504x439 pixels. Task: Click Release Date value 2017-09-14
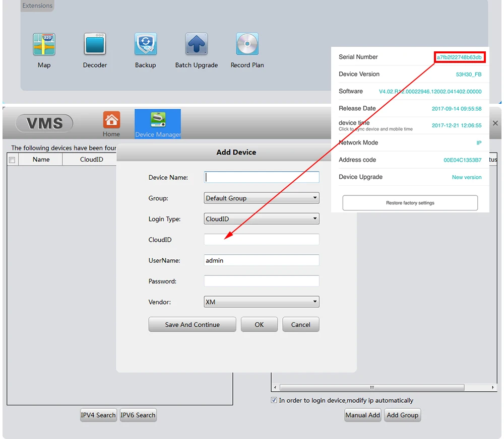coord(457,109)
